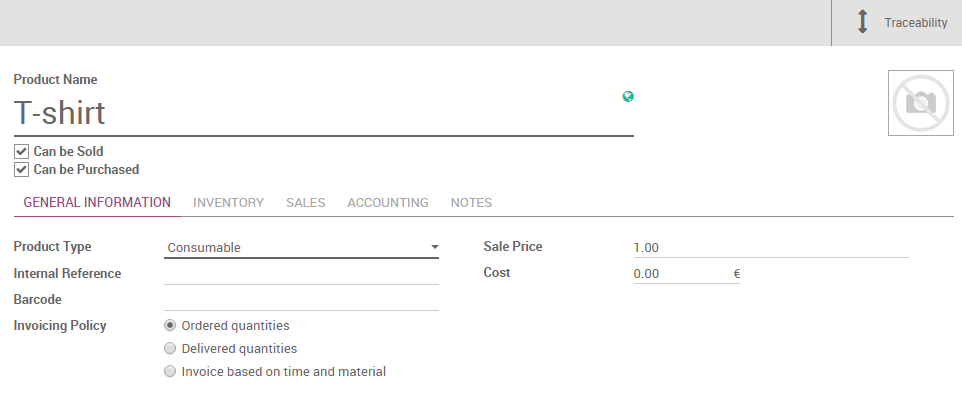The image size is (962, 398).
Task: Choose Invoice based on time and material
Action: point(170,371)
